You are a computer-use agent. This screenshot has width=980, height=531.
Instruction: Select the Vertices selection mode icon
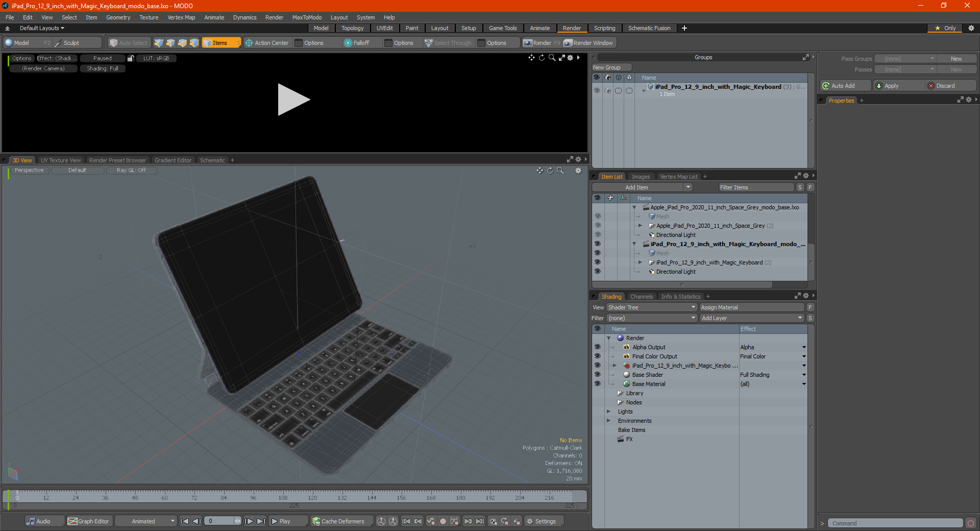tap(159, 43)
